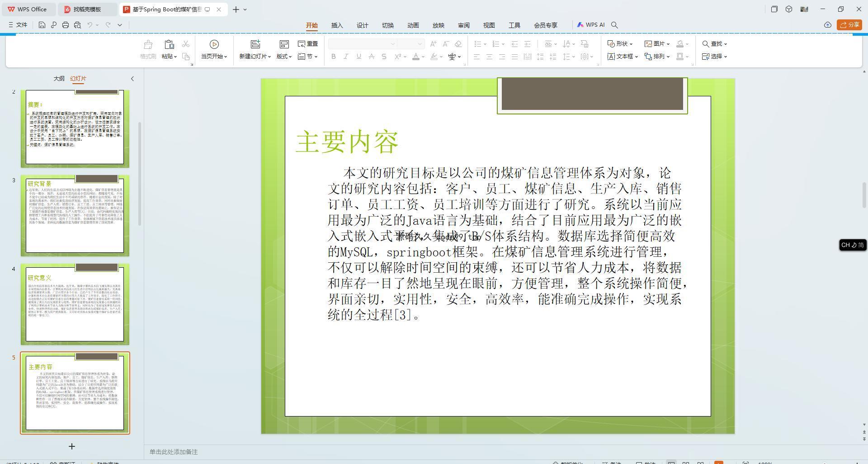This screenshot has width=868, height=464.
Task: Toggle right text alignment
Action: tap(502, 57)
